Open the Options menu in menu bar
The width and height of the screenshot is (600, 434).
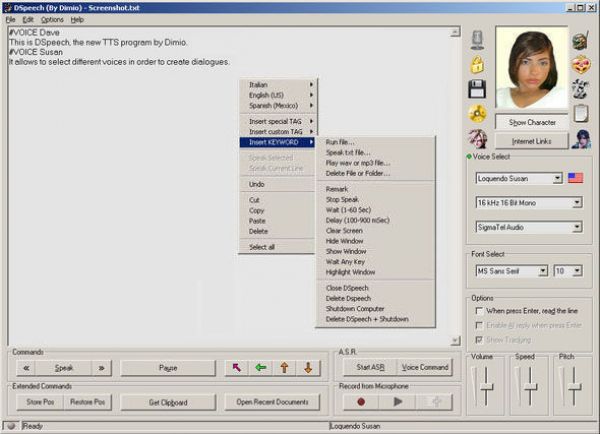pos(52,19)
